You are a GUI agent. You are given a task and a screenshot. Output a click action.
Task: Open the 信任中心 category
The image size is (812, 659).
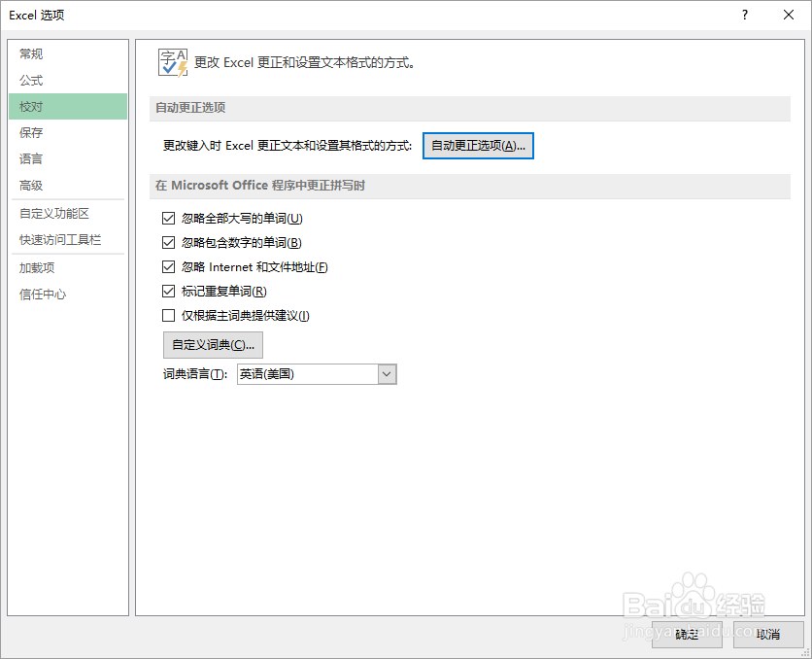click(68, 295)
